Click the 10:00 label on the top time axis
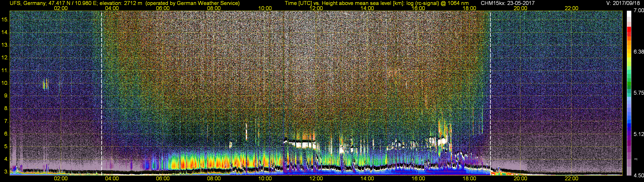The height and width of the screenshot is (182, 644). pyautogui.click(x=265, y=8)
